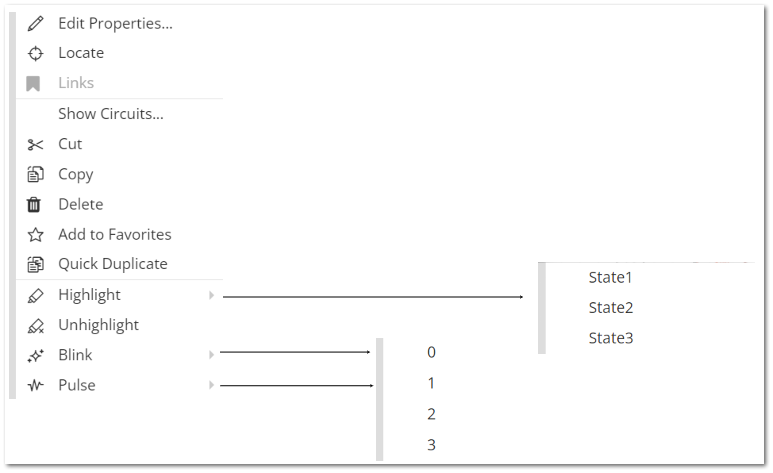Expand the Pulse submenu arrow
This screenshot has width=773, height=473.
point(211,385)
